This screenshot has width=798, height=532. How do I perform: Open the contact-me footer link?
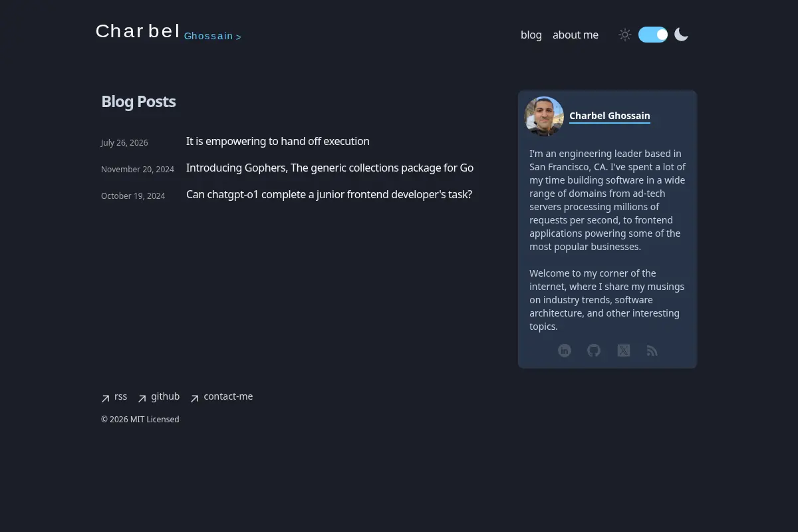[x=228, y=396]
